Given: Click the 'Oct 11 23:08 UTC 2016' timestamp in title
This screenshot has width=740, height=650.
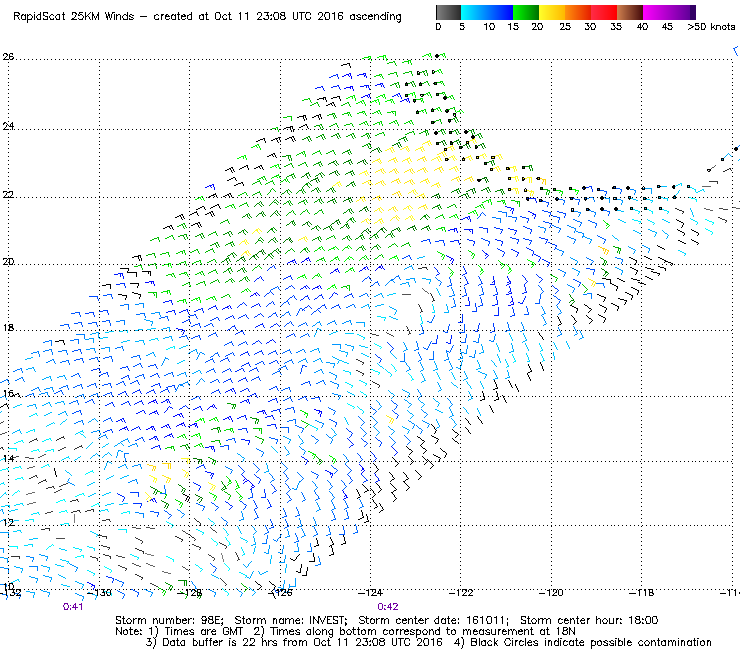Looking at the screenshot, I should point(279,17).
